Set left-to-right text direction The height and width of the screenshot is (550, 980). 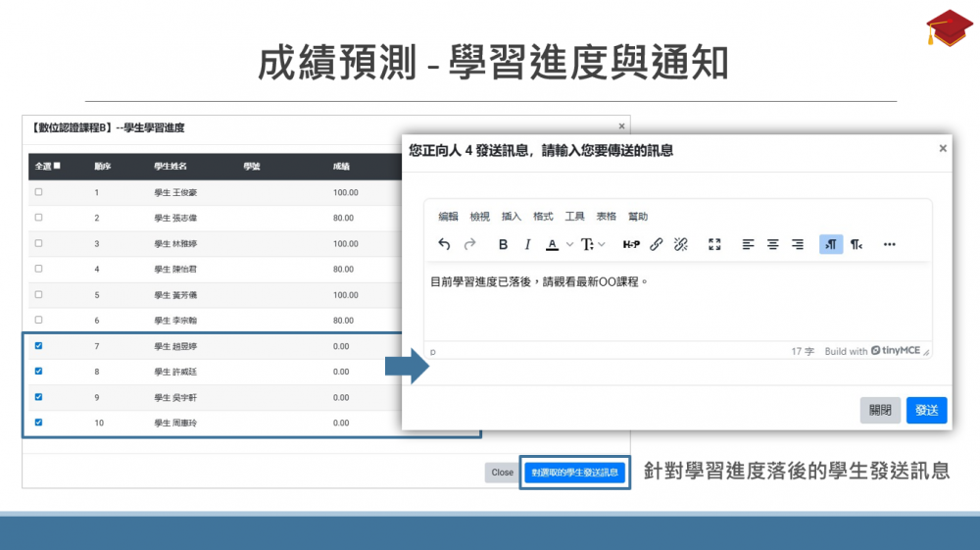830,244
